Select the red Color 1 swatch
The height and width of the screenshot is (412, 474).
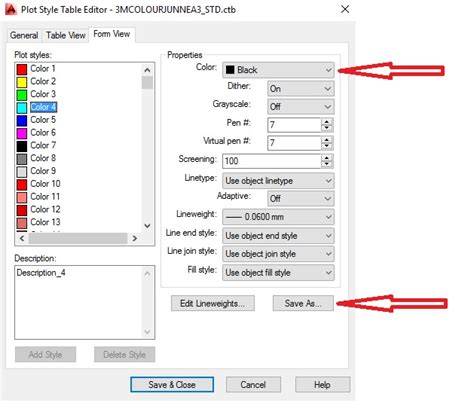point(22,69)
